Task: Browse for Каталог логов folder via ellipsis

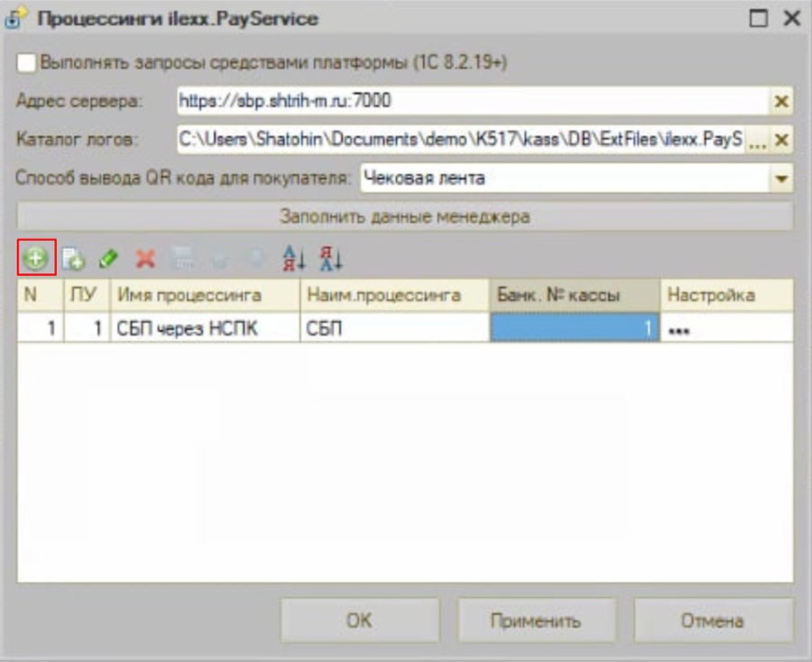Action: click(758, 140)
